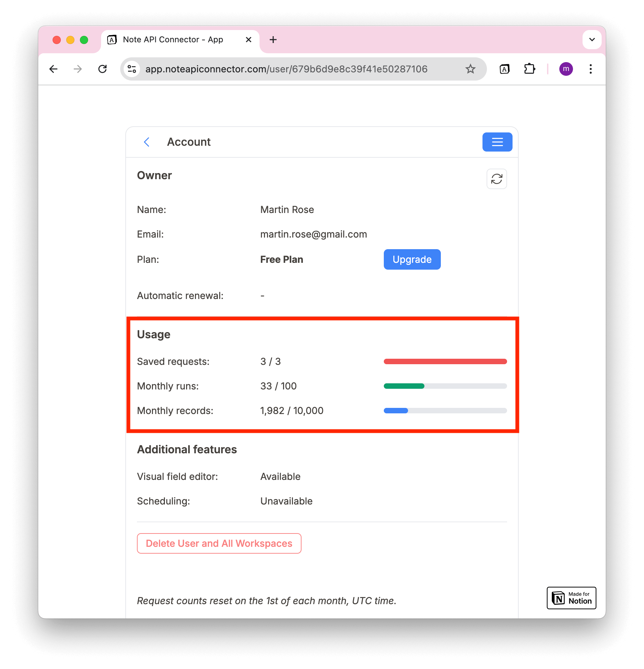Click the Saved requests red progress bar
The image size is (644, 669).
pos(445,361)
